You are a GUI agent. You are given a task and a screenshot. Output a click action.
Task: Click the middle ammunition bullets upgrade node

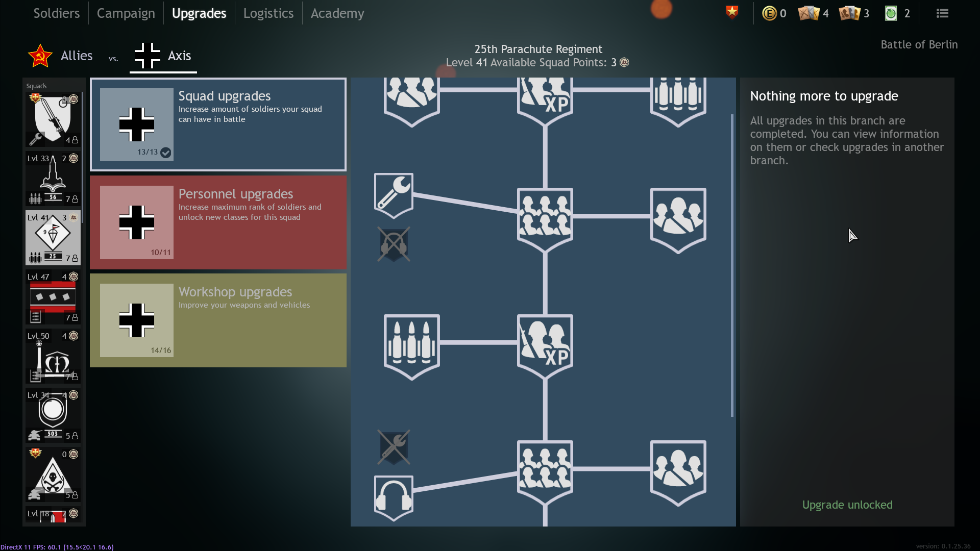(x=411, y=345)
